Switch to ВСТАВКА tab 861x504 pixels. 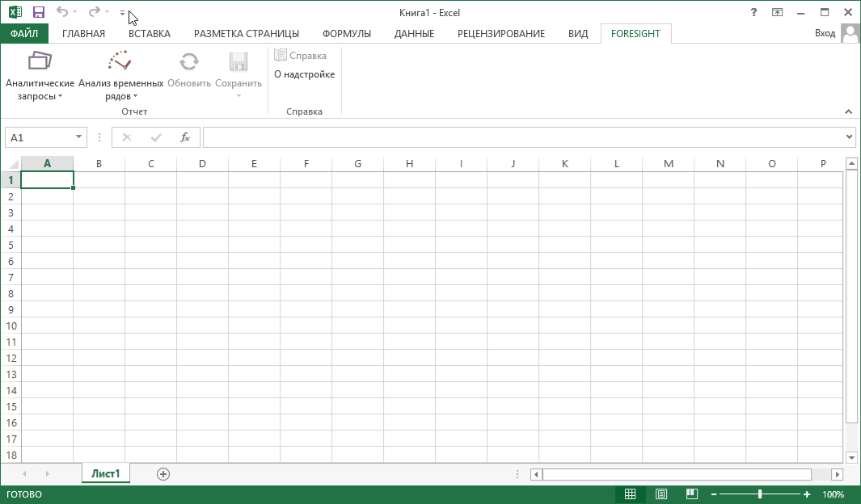(x=150, y=33)
